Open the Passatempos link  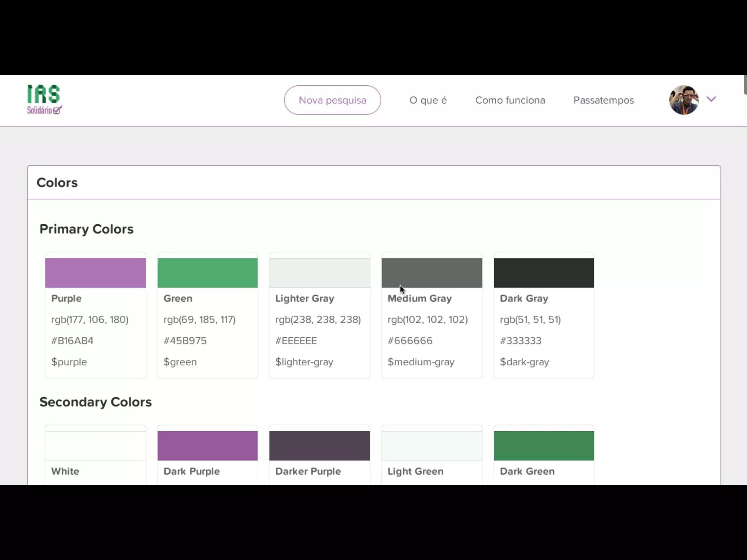603,100
